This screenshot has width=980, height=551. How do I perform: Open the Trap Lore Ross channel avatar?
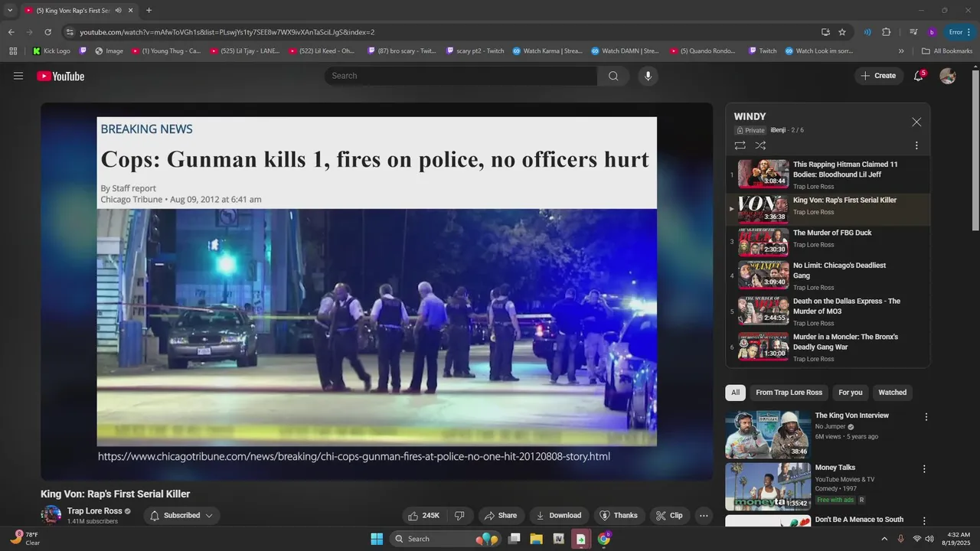click(x=51, y=515)
